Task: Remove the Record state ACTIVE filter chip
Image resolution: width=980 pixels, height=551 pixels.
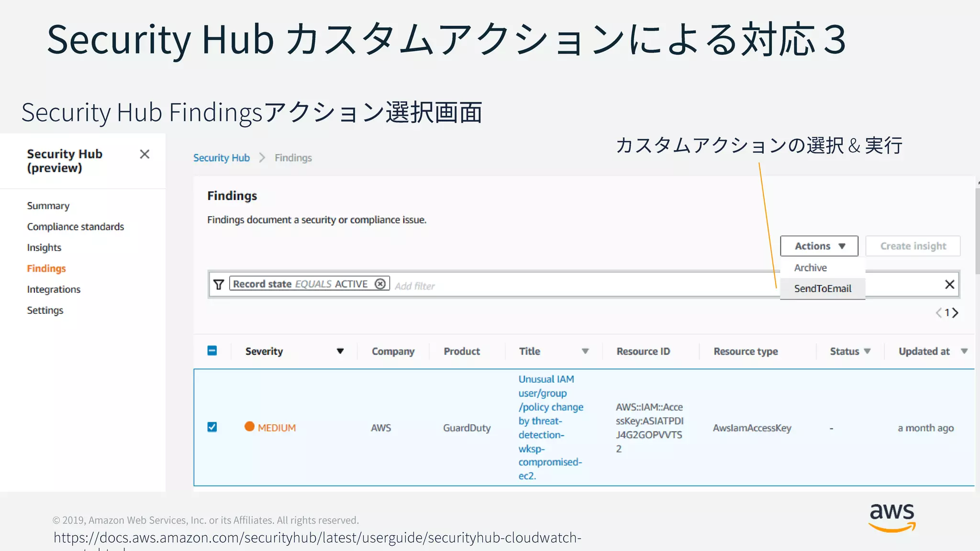Action: pos(380,284)
